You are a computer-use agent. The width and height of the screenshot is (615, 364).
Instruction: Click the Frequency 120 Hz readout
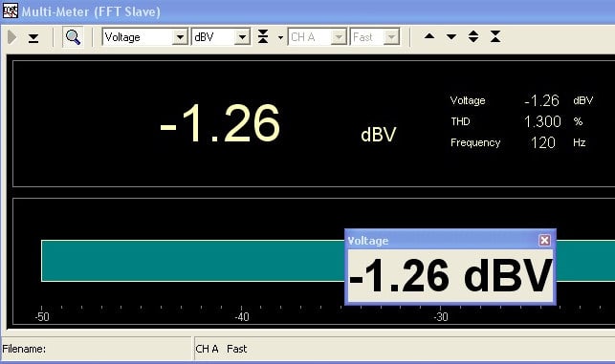click(x=517, y=142)
